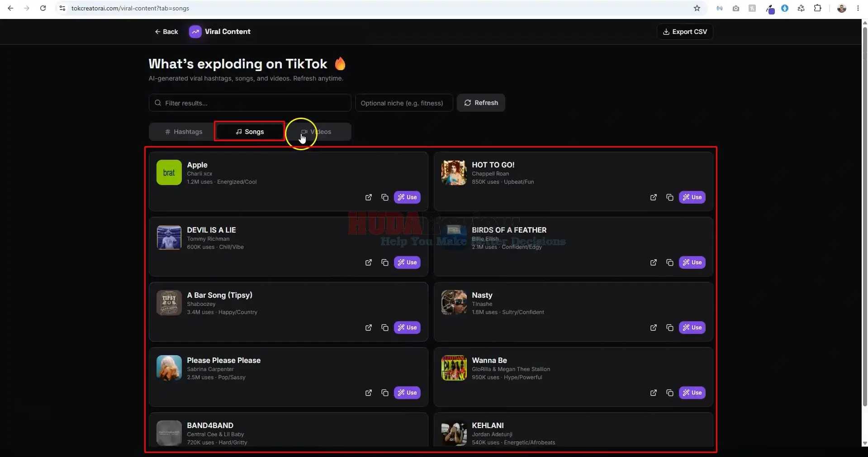The height and width of the screenshot is (457, 868).
Task: Copy A Bar Song (Tipsy) info
Action: [x=385, y=328]
